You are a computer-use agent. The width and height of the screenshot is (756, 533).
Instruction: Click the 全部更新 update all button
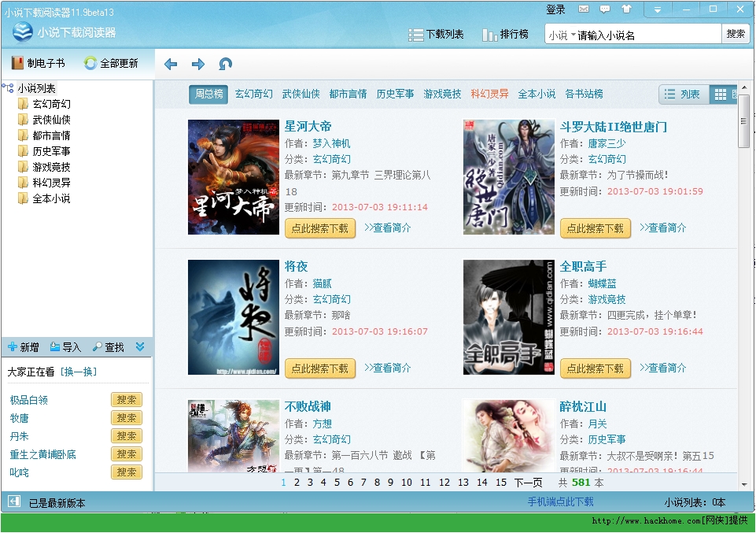(x=111, y=63)
